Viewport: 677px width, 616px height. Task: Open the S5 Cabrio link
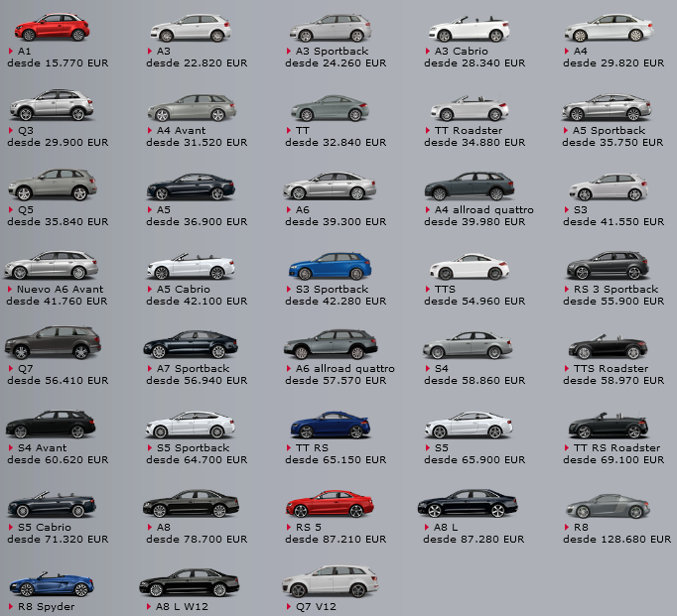coord(45,527)
